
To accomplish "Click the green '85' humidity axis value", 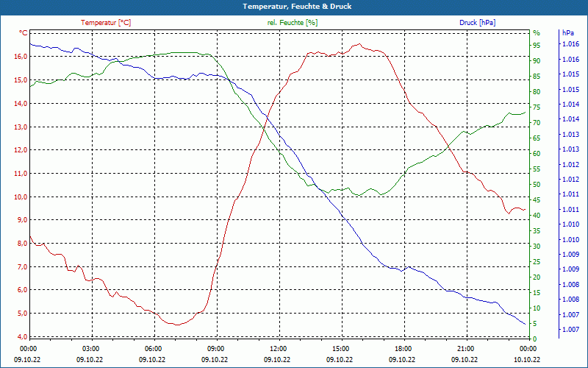I will pos(537,77).
